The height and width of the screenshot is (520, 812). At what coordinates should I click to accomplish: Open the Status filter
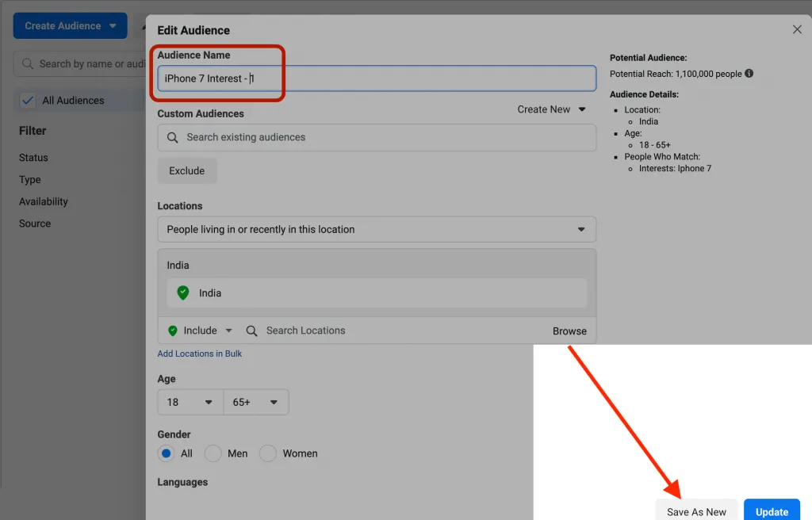33,158
